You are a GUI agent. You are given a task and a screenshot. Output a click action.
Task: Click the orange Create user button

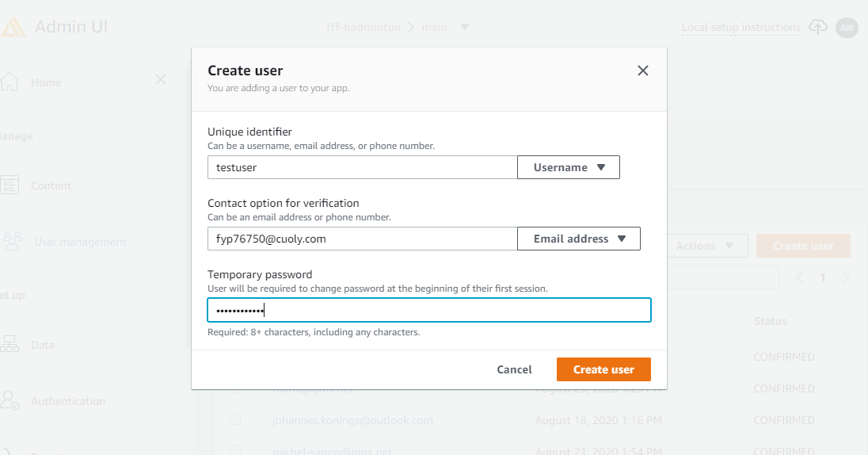point(604,369)
